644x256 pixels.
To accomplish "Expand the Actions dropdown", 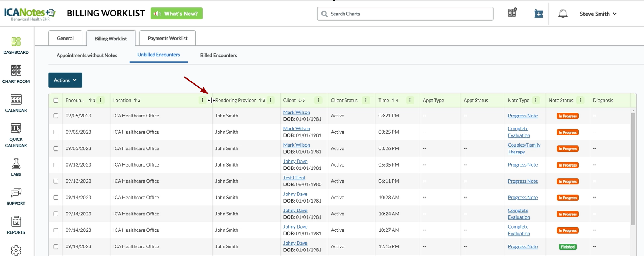I will point(65,80).
